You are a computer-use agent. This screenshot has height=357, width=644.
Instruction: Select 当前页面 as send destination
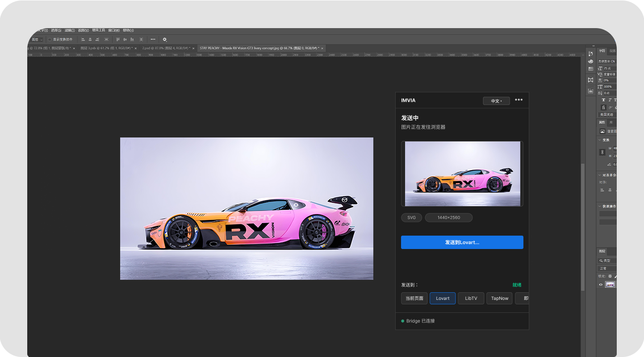coord(414,299)
